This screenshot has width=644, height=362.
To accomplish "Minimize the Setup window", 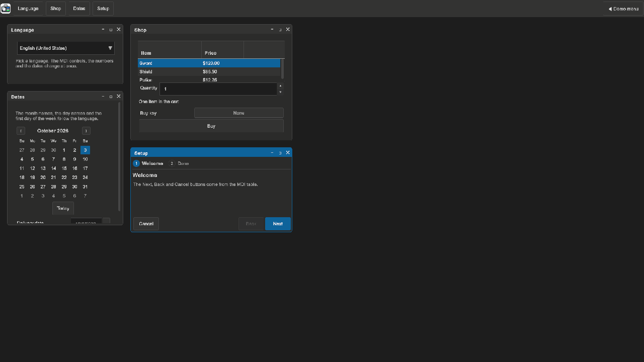I will [272, 153].
